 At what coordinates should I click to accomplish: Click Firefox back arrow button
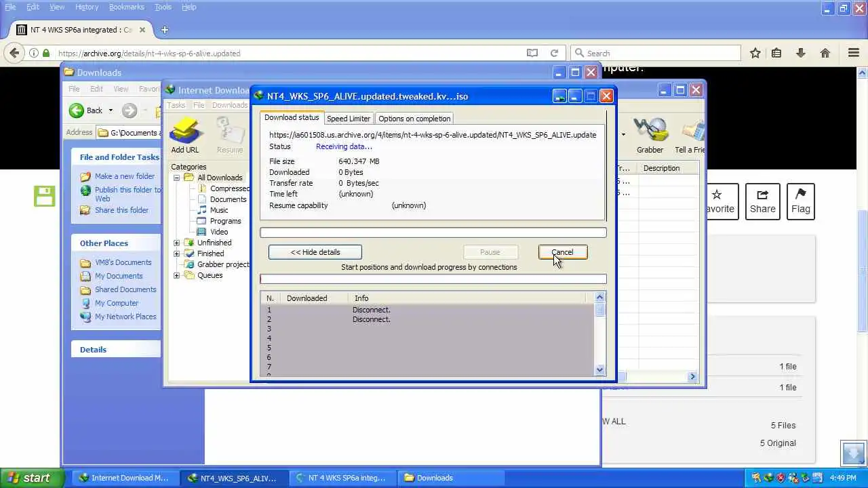[15, 53]
